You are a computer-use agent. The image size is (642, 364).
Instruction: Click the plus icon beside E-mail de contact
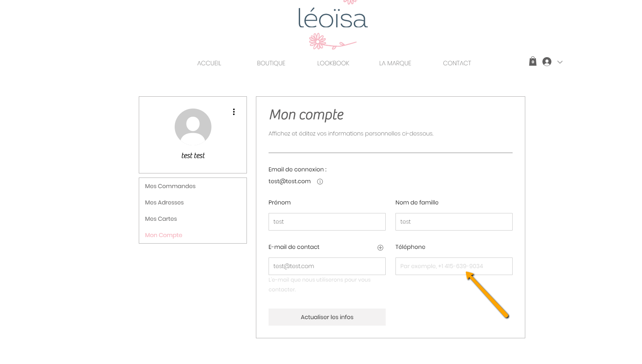pyautogui.click(x=380, y=248)
